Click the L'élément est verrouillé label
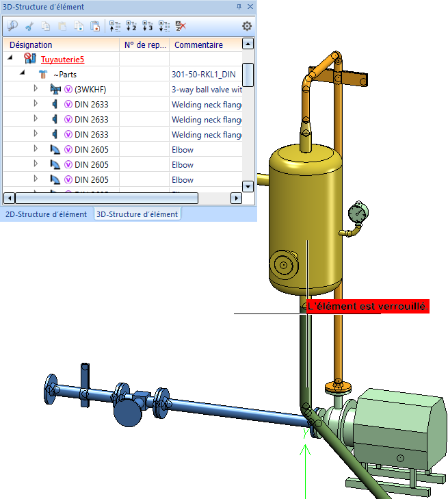Screen dimensions: 448x499 [x=367, y=306]
